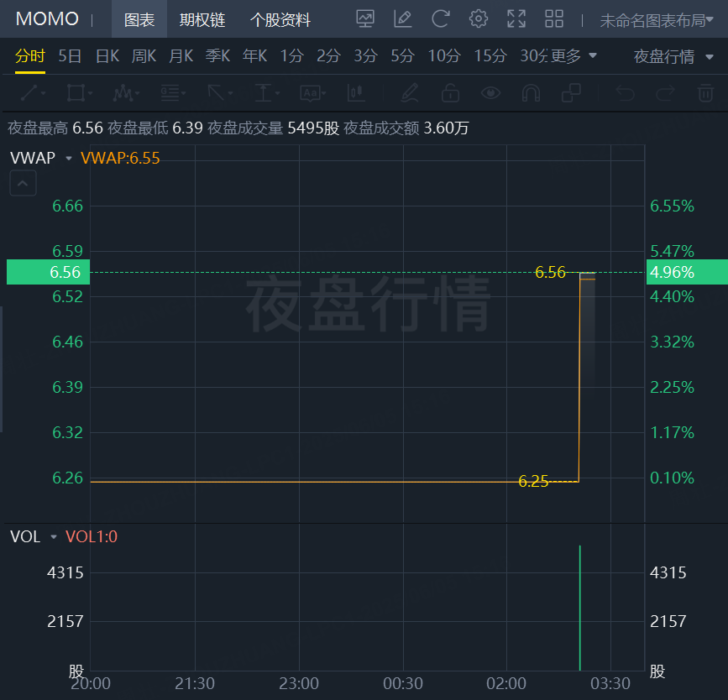
Task: Click the 4.96% change label
Action: point(687,272)
